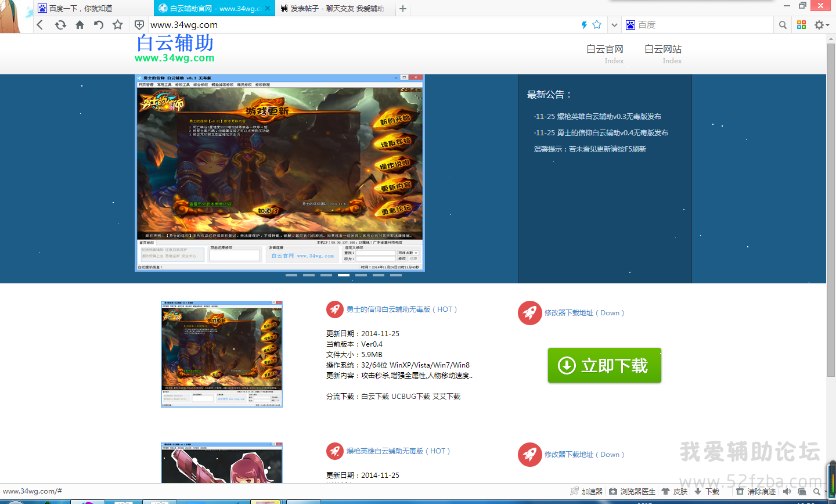
Task: Open the gear settings menu dropdown
Action: (x=821, y=25)
